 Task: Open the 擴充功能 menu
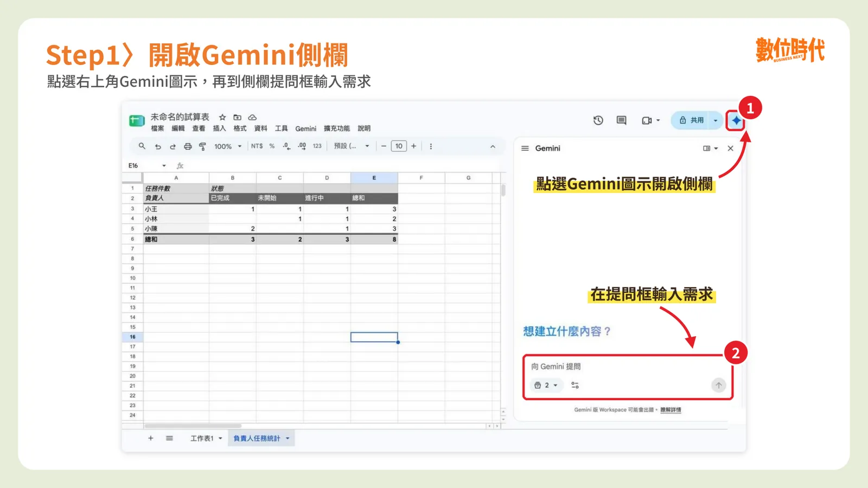click(337, 129)
